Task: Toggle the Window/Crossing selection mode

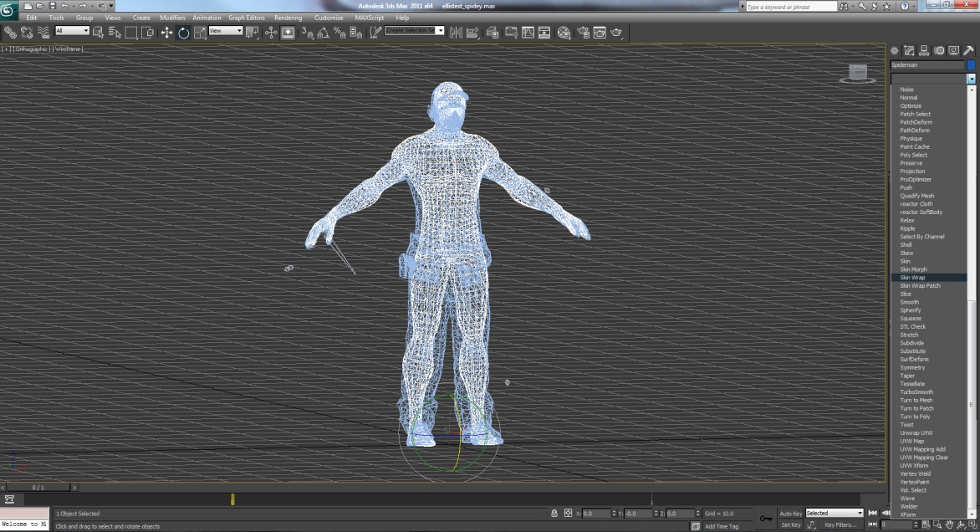Action: 148,33
